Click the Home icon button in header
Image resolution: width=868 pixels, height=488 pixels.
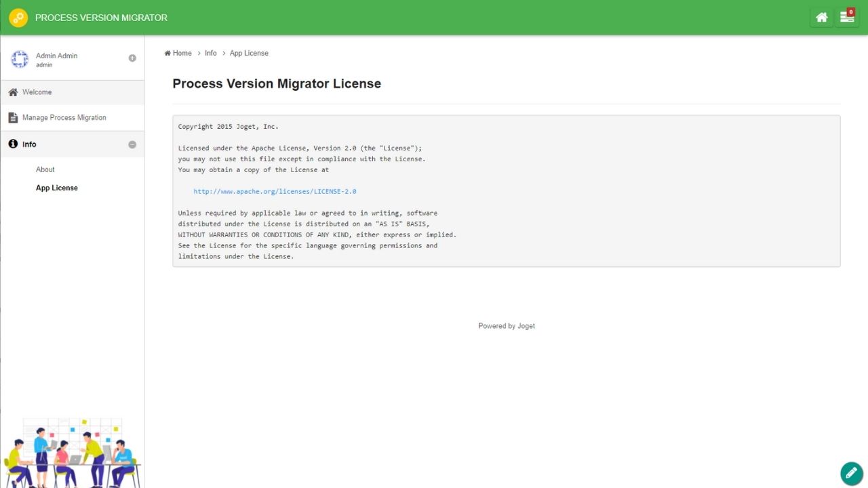(821, 18)
